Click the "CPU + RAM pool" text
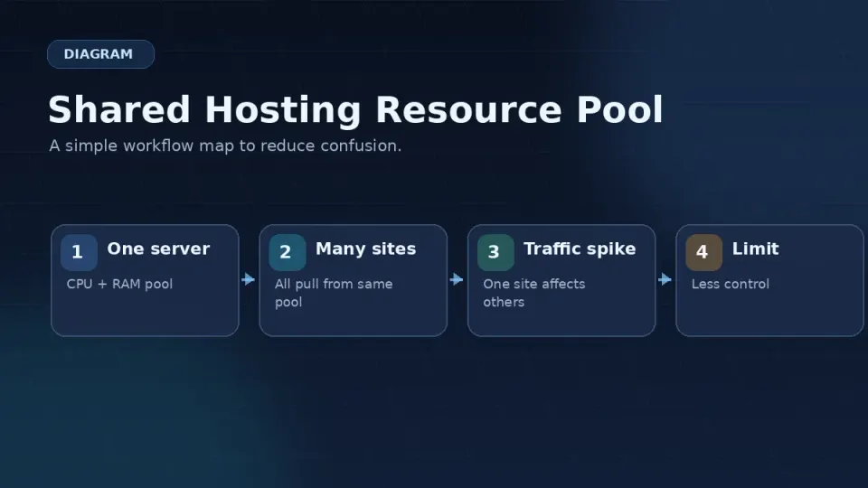 [119, 284]
